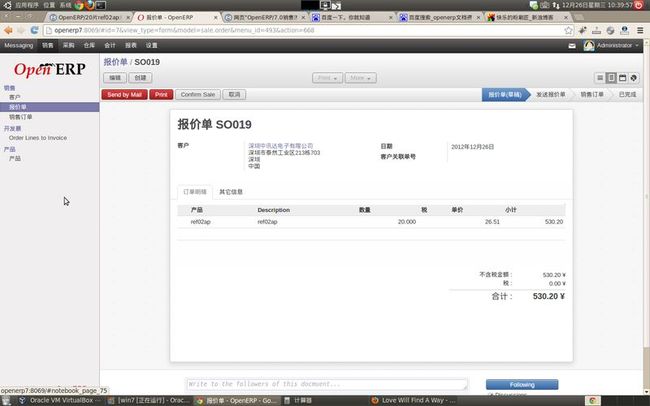This screenshot has height=406, width=650.
Task: Open the Print dropdown in center toolbar
Action: pyautogui.click(x=327, y=78)
